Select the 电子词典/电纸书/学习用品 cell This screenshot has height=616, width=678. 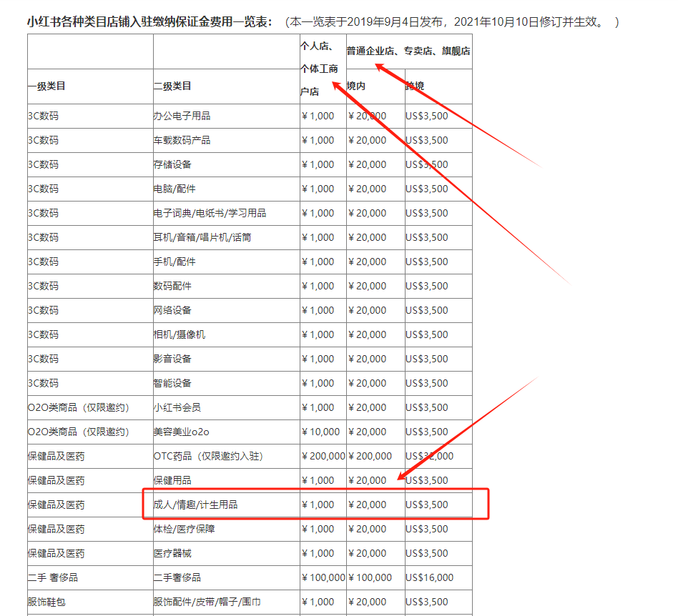pyautogui.click(x=210, y=213)
